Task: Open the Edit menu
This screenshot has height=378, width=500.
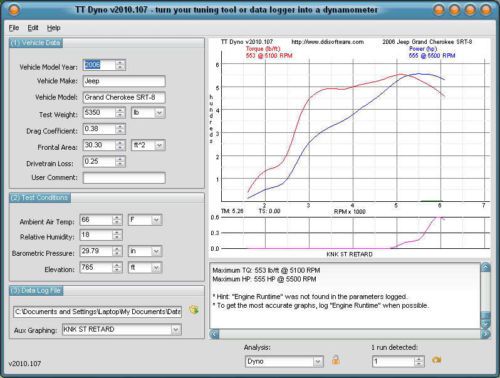Action: [33, 28]
